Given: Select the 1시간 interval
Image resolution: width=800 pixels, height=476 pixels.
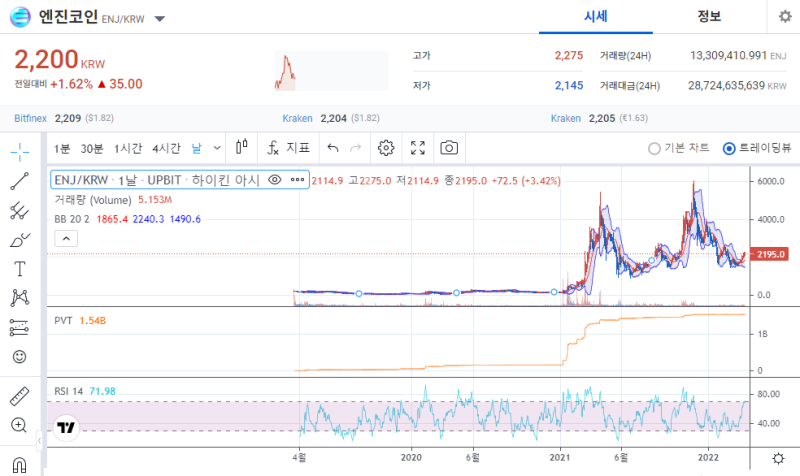Looking at the screenshot, I should (x=128, y=148).
